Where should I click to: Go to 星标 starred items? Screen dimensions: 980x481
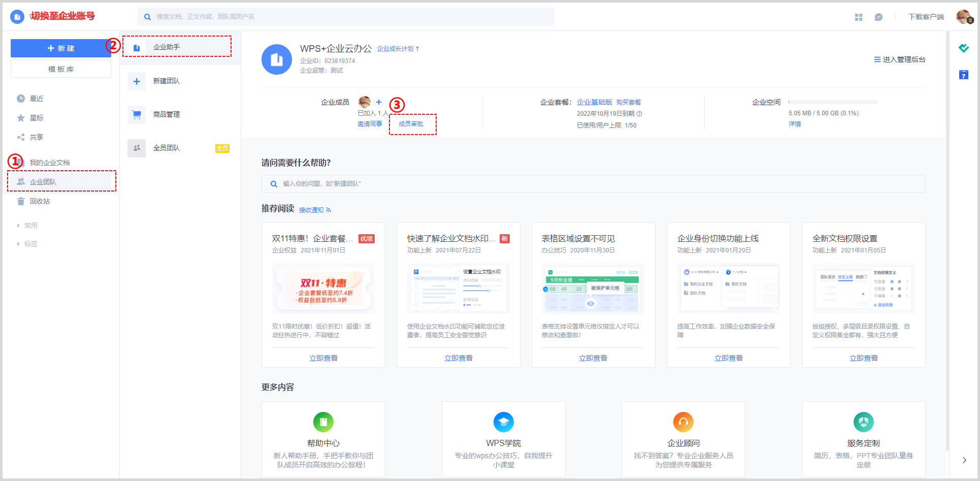tap(37, 118)
